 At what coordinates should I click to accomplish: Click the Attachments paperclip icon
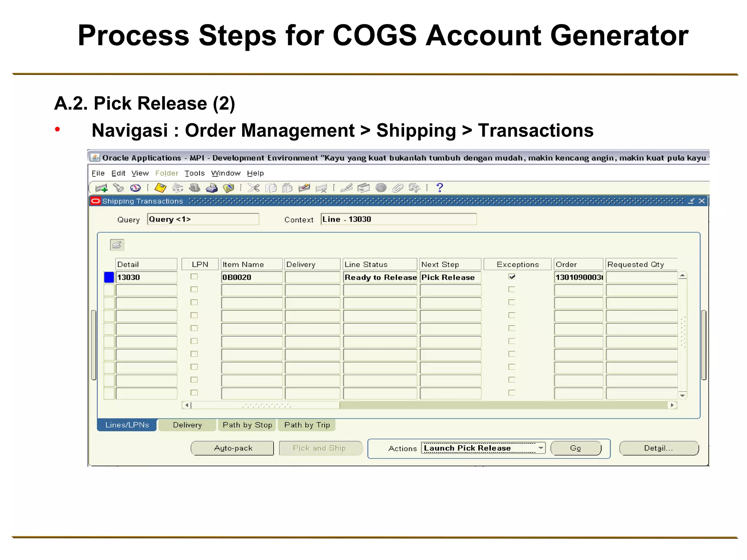click(x=398, y=188)
